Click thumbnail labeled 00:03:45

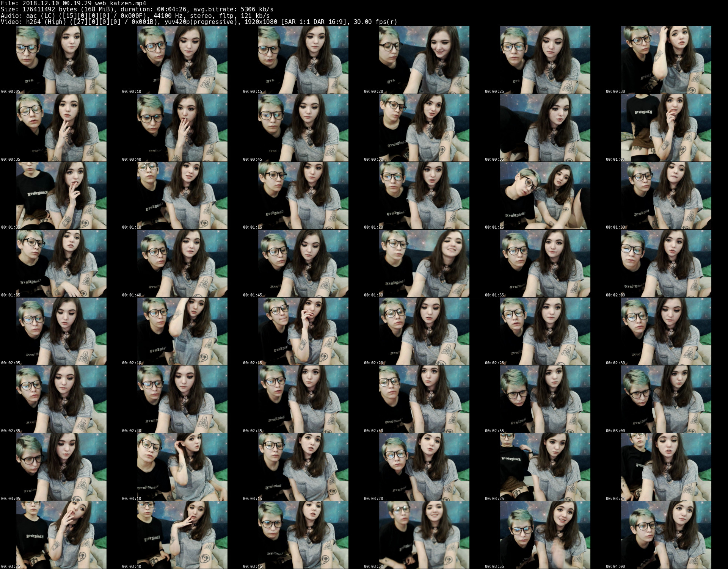pyautogui.click(x=303, y=535)
